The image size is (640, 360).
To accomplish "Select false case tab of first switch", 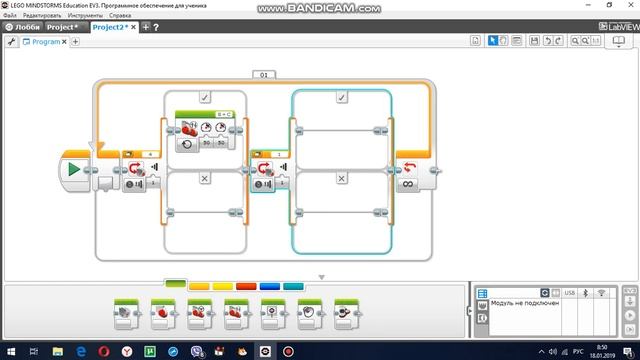I will click(x=205, y=178).
